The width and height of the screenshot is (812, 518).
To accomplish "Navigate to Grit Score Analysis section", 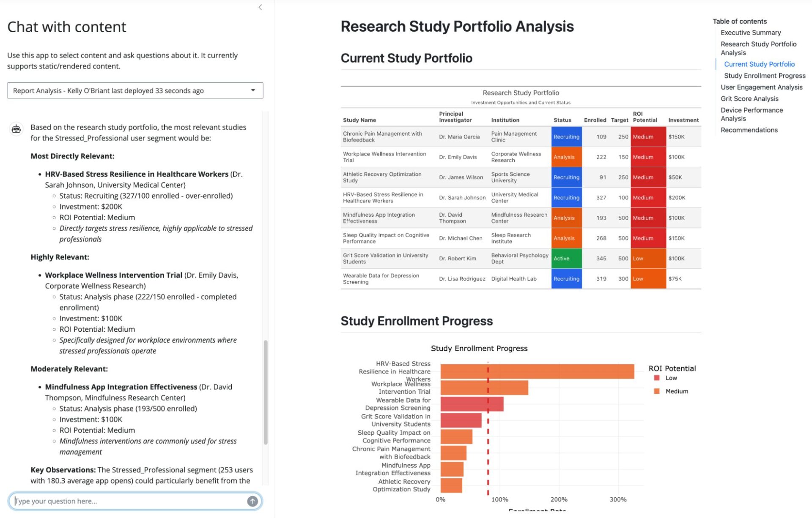I will [749, 98].
